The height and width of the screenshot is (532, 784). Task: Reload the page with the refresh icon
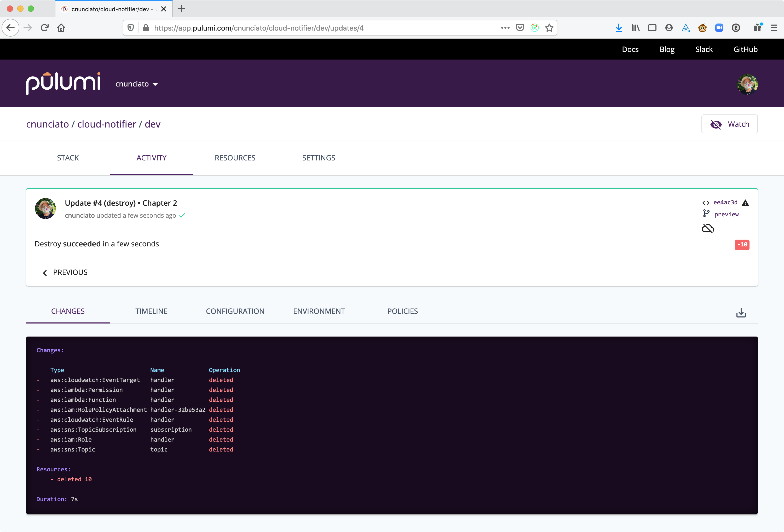pos(44,28)
